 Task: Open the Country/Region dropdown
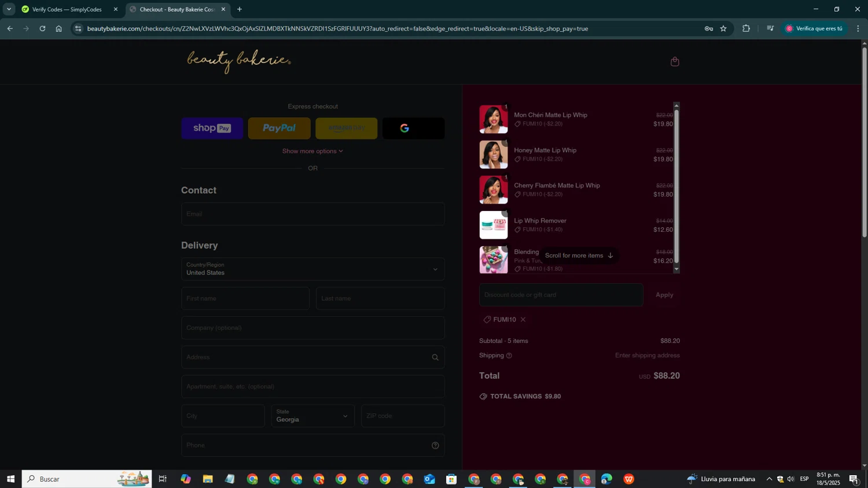click(312, 269)
